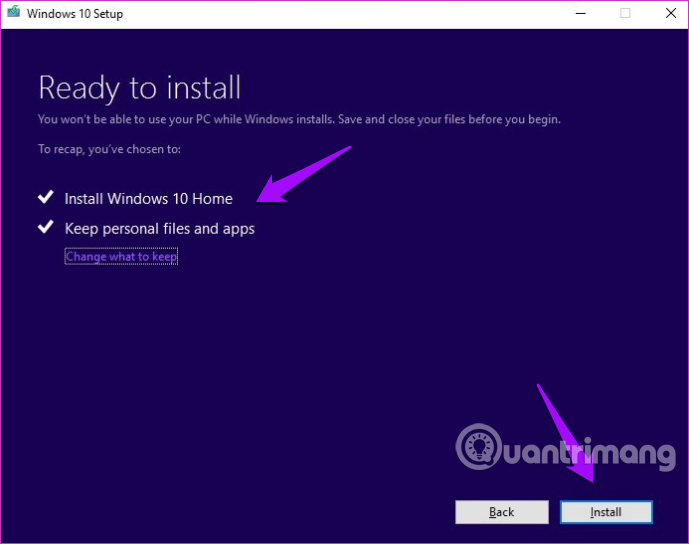Click the 'Ready to install' heading
The height and width of the screenshot is (544, 689).
(140, 88)
